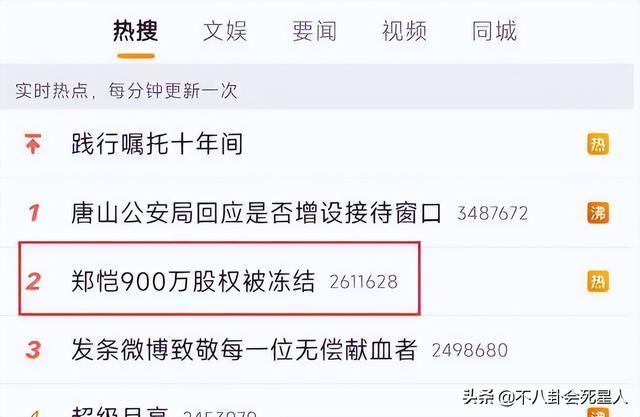Open topic 唐山公安局回应是否增设接待窗口
The width and height of the screenshot is (640, 417).
coord(256,213)
